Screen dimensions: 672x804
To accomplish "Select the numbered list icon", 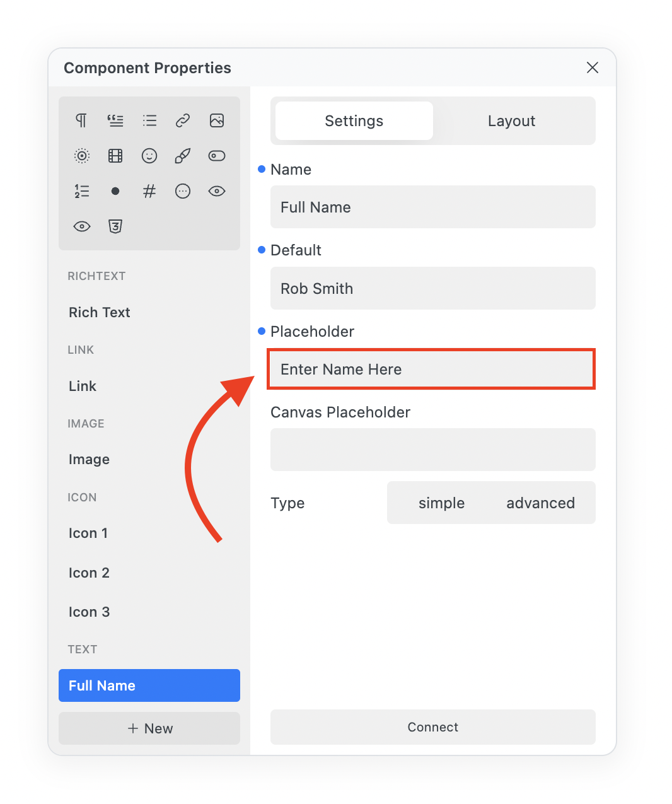I will 81,191.
